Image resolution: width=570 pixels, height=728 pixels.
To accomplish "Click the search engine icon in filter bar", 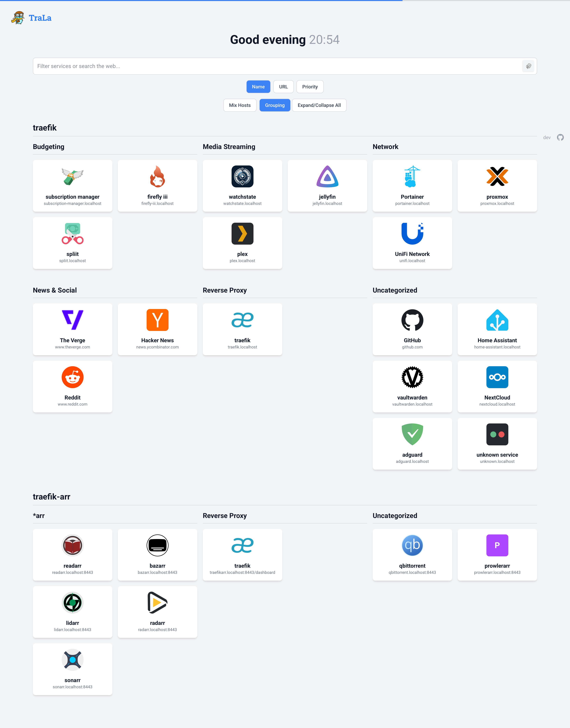I will 528,66.
